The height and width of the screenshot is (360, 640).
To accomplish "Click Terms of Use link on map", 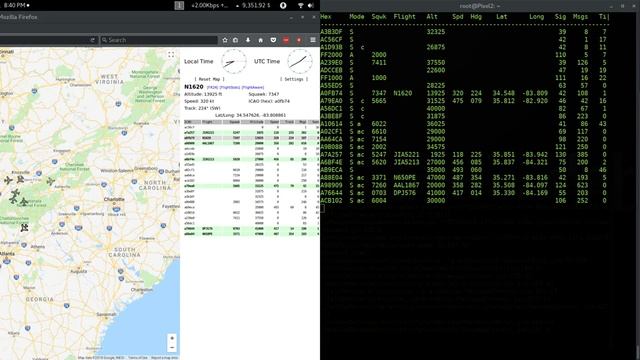I will tap(138, 358).
